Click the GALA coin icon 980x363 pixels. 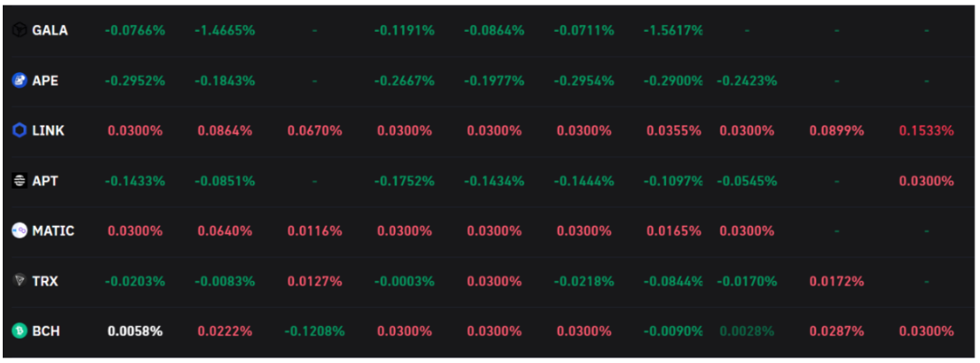click(x=19, y=31)
